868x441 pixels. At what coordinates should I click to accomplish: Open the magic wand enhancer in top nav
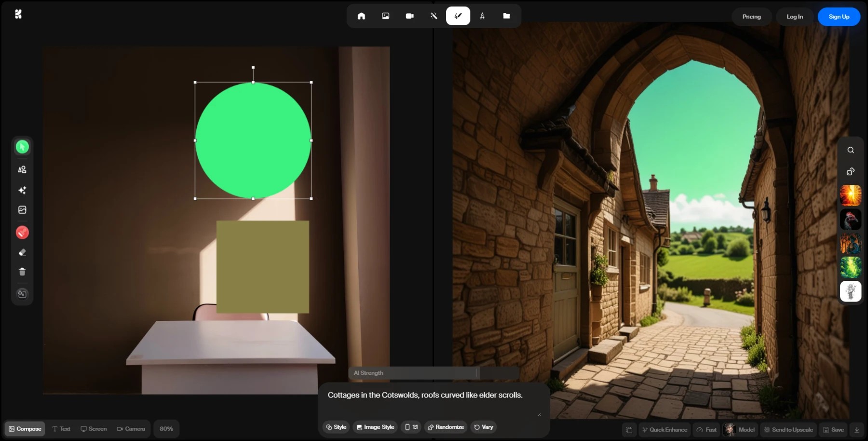[434, 16]
